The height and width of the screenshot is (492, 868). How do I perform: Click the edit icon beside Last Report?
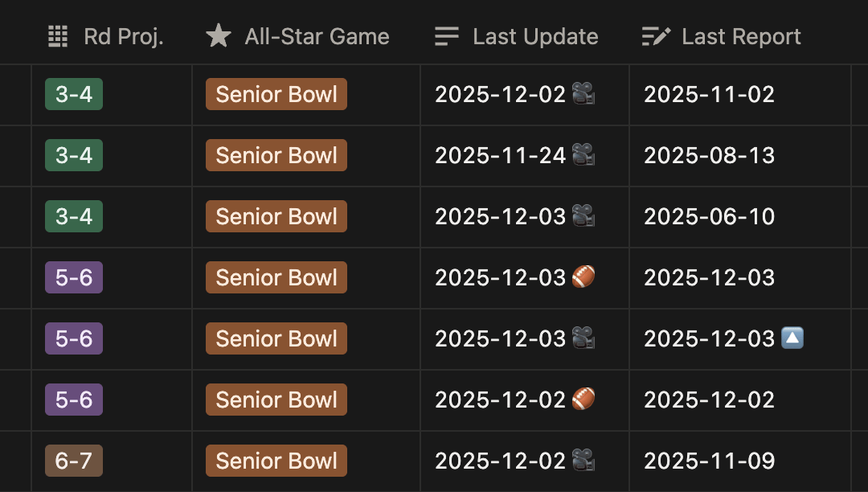[x=656, y=36]
